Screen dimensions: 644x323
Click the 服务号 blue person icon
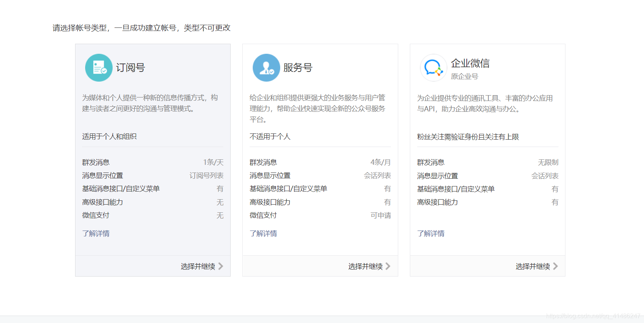point(266,68)
